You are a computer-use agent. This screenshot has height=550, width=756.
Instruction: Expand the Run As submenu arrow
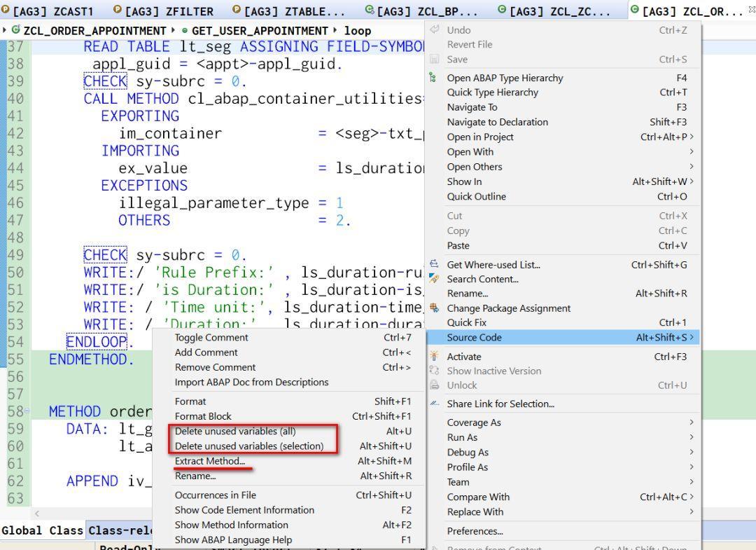click(x=692, y=437)
